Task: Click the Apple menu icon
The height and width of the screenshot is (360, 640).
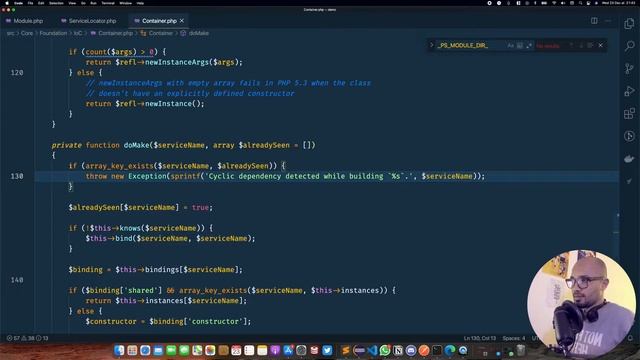Action: pyautogui.click(x=7, y=3)
